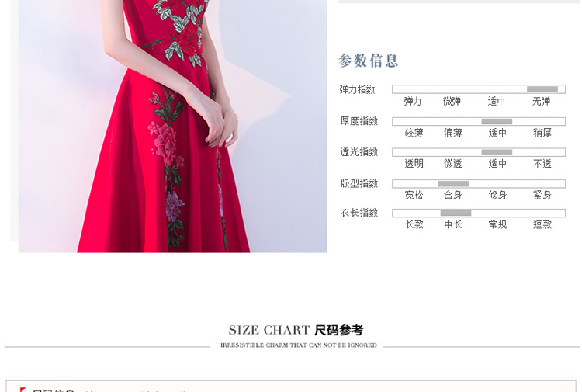Click the SIZE CHART 尺码参考 heading
The width and height of the screenshot is (582, 392).
pyautogui.click(x=296, y=330)
